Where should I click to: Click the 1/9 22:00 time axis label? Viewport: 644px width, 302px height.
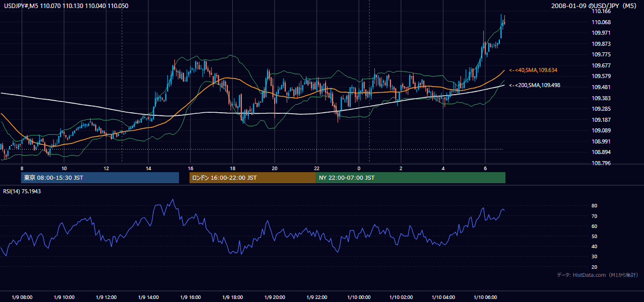[x=317, y=297]
